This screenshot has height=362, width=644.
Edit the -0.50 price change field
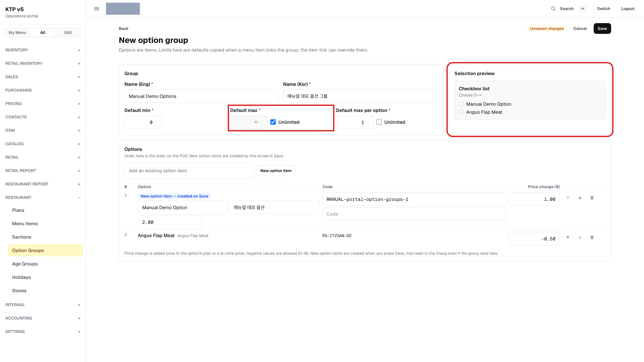click(534, 239)
